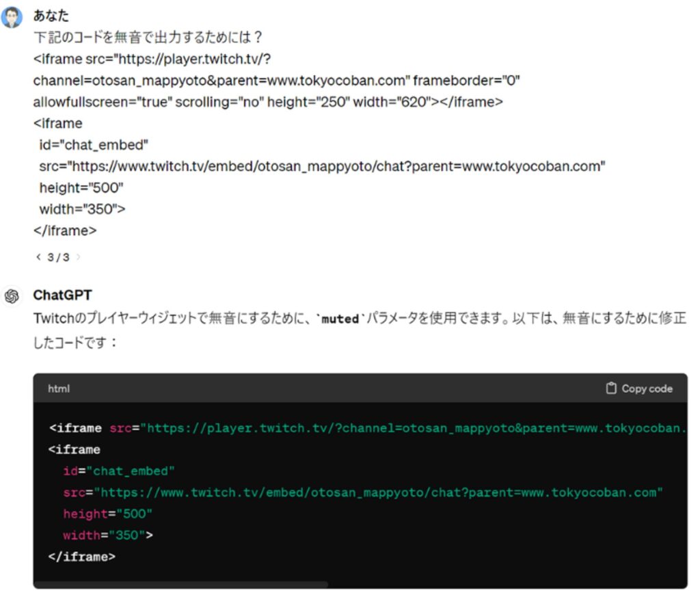Click the prompt line id="chat_embed"
Image resolution: width=700 pixels, height=597 pixels.
[94, 145]
